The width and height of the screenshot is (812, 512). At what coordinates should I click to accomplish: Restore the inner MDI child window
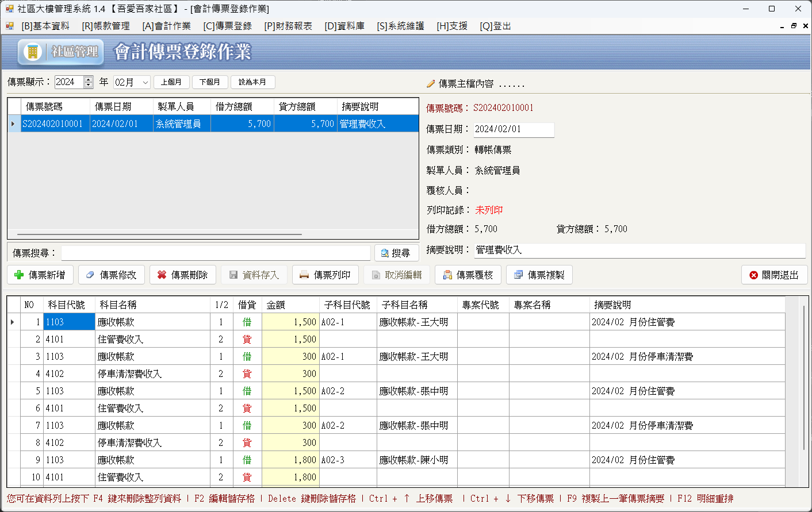click(794, 26)
